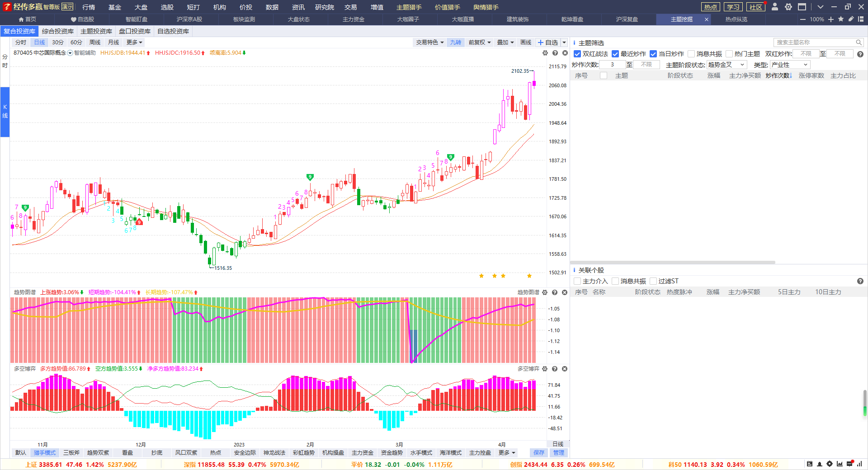Switch to the 沪深复盘 tab
Viewport: 868px width, 470px height.
pos(627,19)
